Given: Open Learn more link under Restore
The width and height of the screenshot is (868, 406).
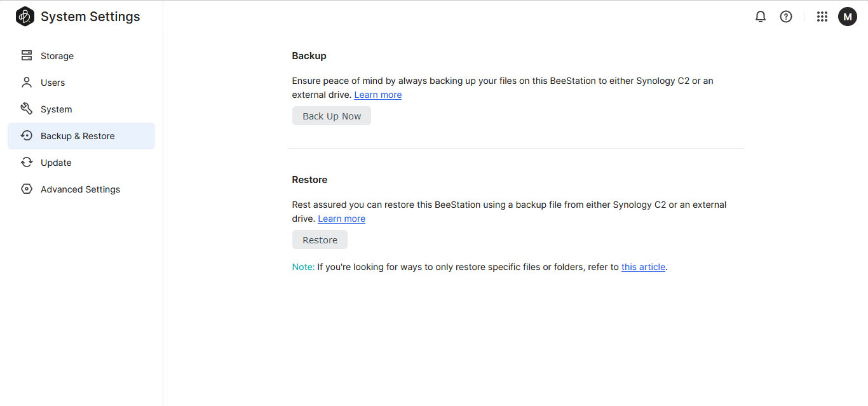Looking at the screenshot, I should point(341,219).
